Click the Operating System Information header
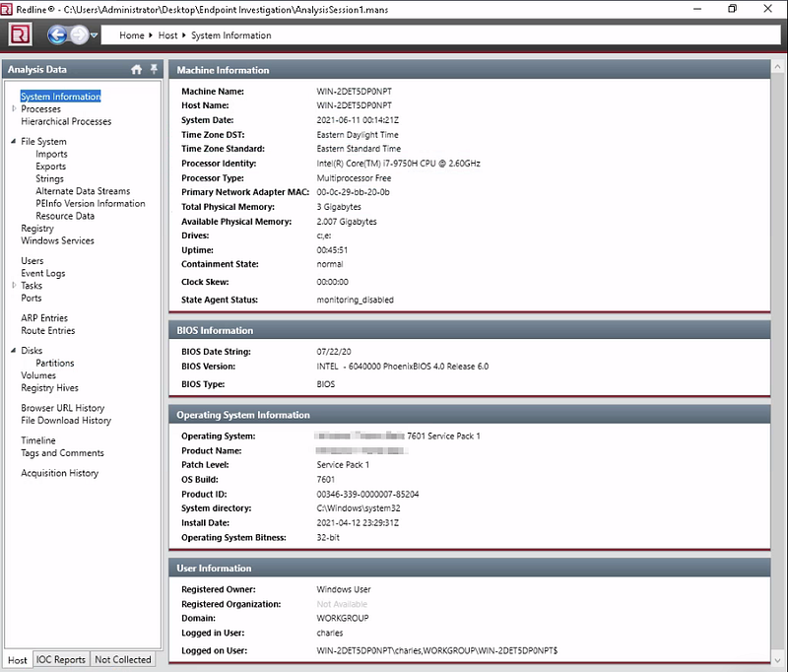 (470, 415)
